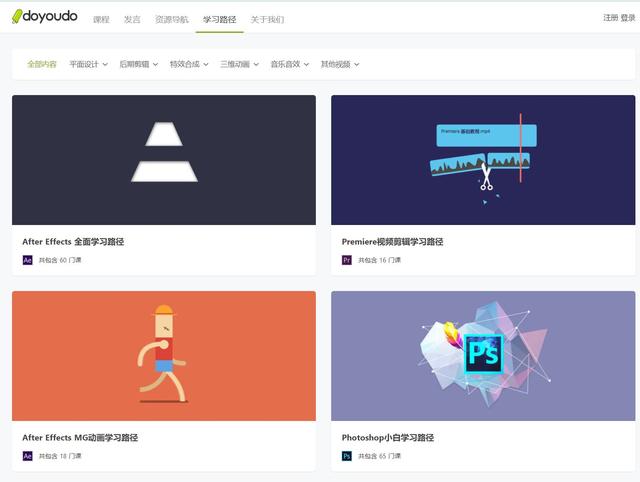Open the Premiere scissors thumbnail
Viewport: 640px width, 482px height.
pos(483,160)
